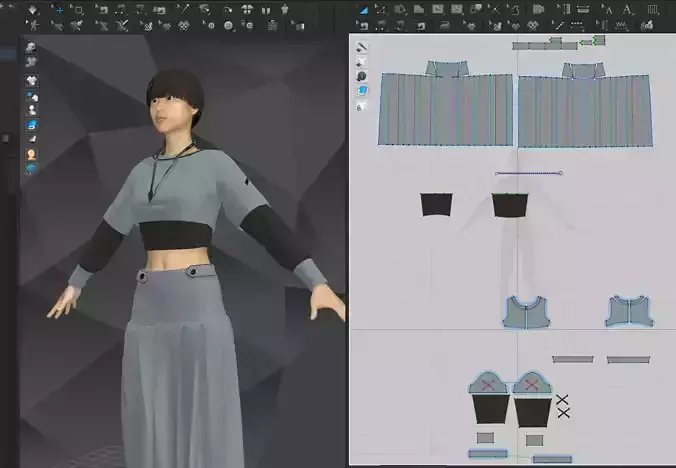Image resolution: width=676 pixels, height=468 pixels.
Task: Click the blue bottom icon in the 3D window's vertical toolbar
Action: click(x=31, y=168)
